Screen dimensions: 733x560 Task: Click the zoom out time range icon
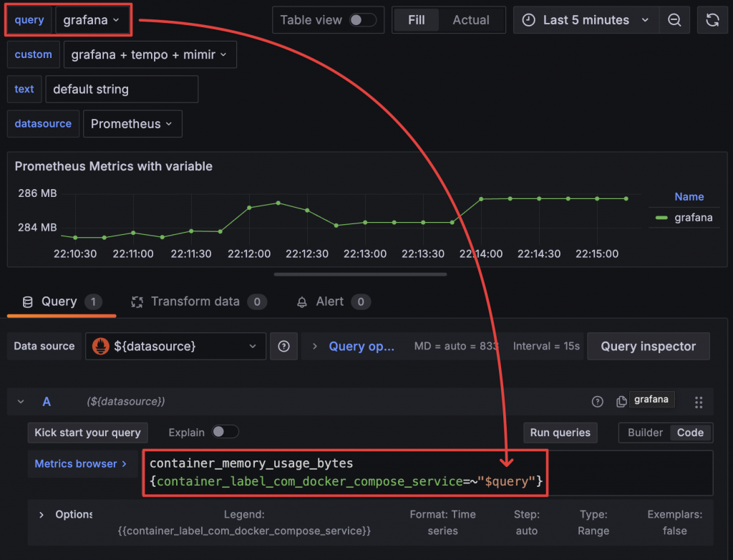[x=674, y=20]
